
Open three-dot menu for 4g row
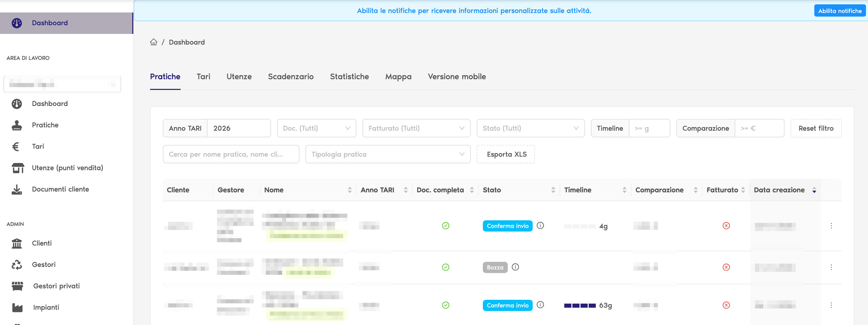tap(831, 225)
